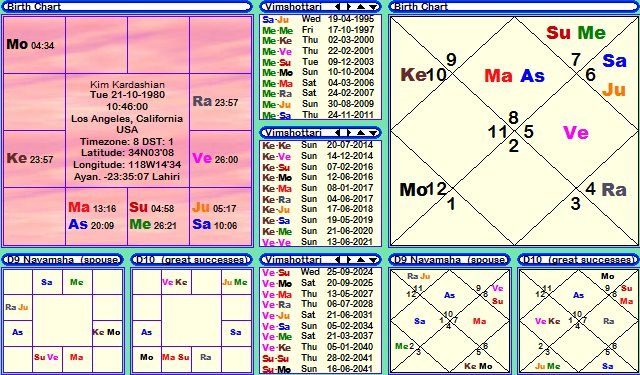
Task: Click right arrow in middle Vimshottari header
Action: click(349, 133)
